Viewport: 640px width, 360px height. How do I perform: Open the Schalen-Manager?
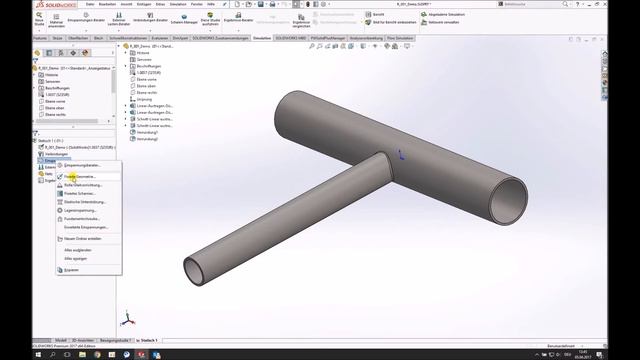tap(184, 19)
